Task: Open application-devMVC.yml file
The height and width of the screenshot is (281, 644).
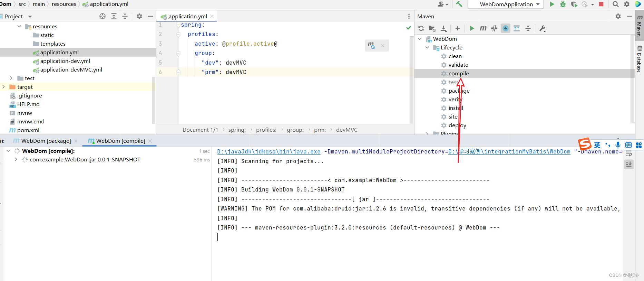Action: (71, 69)
